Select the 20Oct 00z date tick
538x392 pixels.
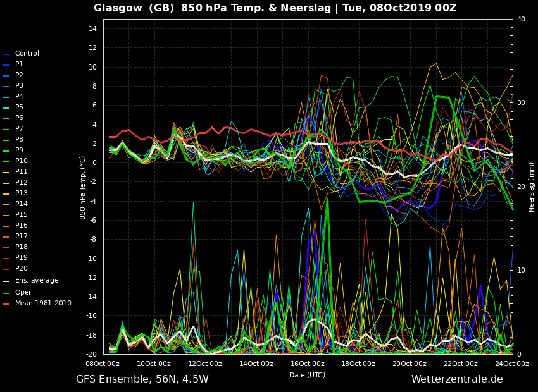point(409,364)
